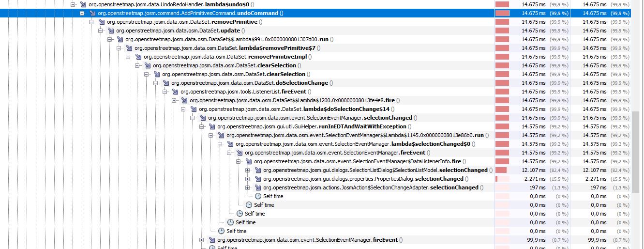The image size is (644, 249).
Task: Click the icon beside GuiHelper.runInEDTAndWaitWithException
Action: 212,126
